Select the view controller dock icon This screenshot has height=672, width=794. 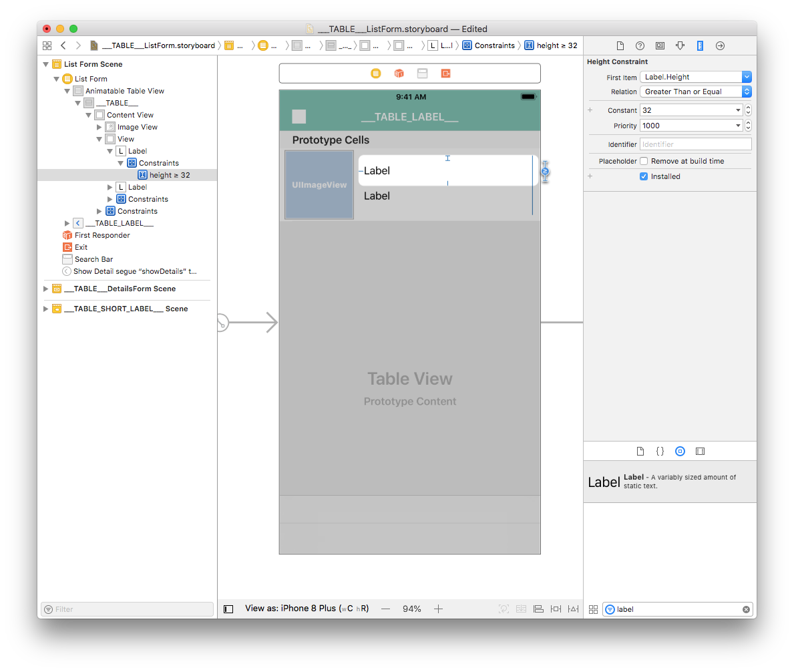pyautogui.click(x=376, y=73)
